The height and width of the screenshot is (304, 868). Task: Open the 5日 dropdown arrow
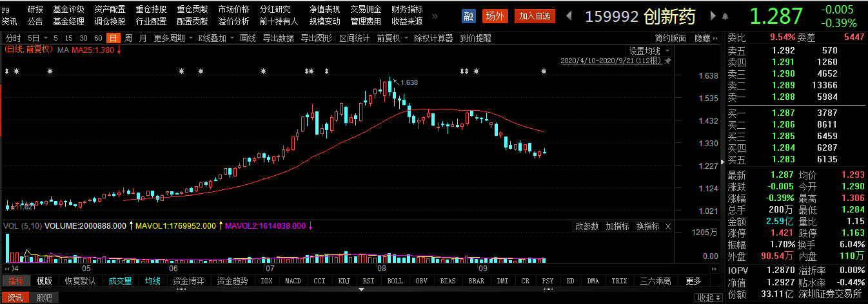(45, 39)
